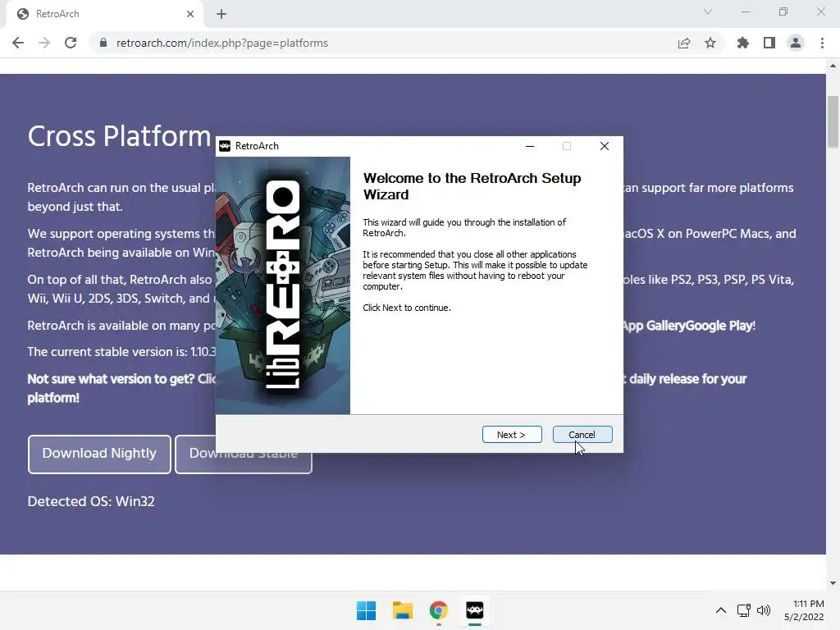840x630 pixels.
Task: Click RetroArch installer taskbar icon
Action: click(475, 610)
